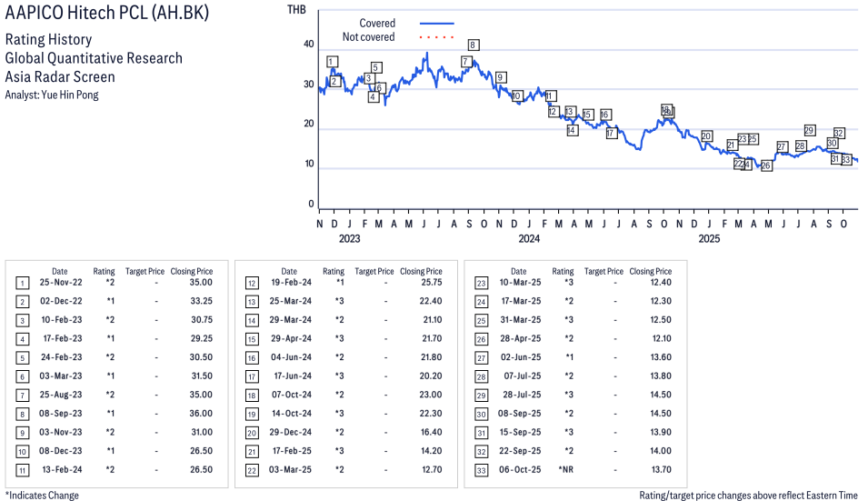Click the THB axis unit label

[296, 10]
